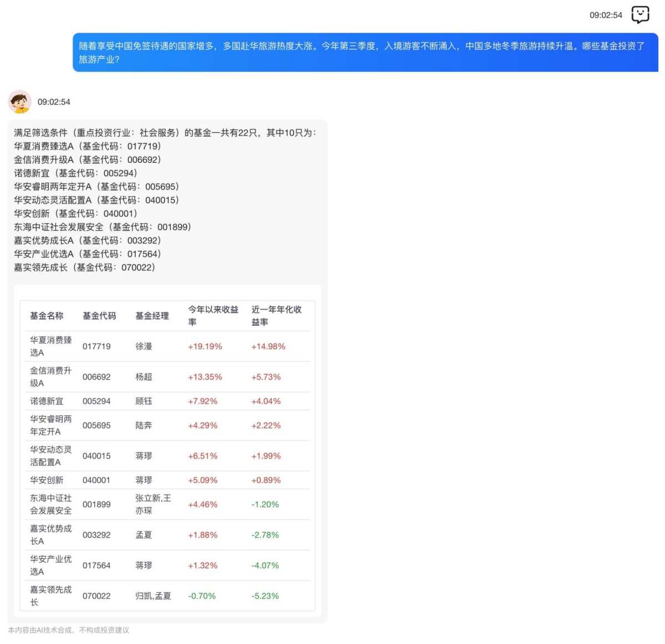The image size is (665, 644).
Task: Click the 基金代码 column header
Action: [99, 316]
